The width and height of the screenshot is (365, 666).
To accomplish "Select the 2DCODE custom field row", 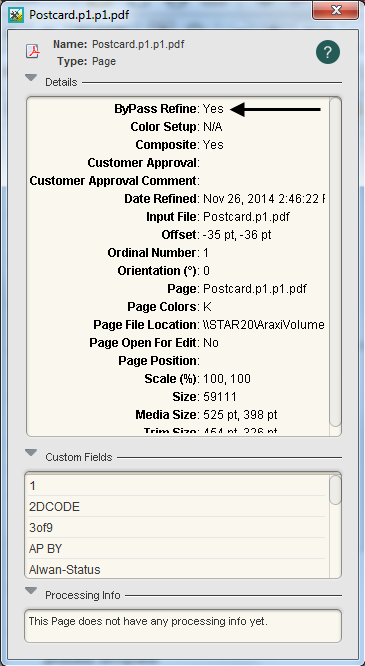I will tap(177, 507).
